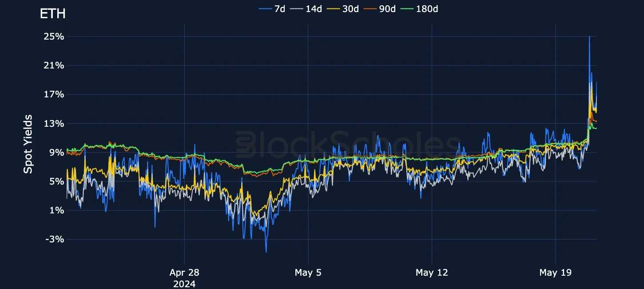Select the -3% y-axis label
This screenshot has width=644, height=289.
tap(55, 239)
